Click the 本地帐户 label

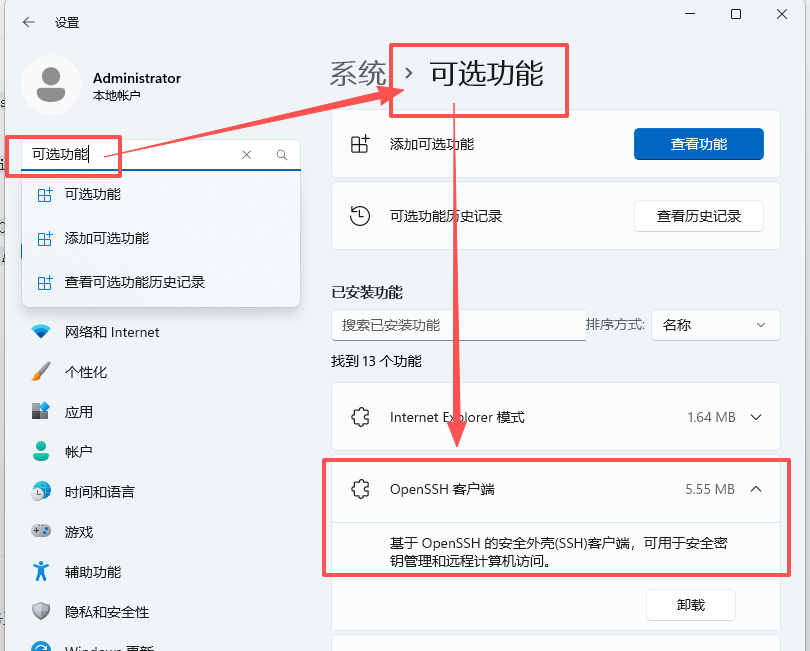point(116,96)
